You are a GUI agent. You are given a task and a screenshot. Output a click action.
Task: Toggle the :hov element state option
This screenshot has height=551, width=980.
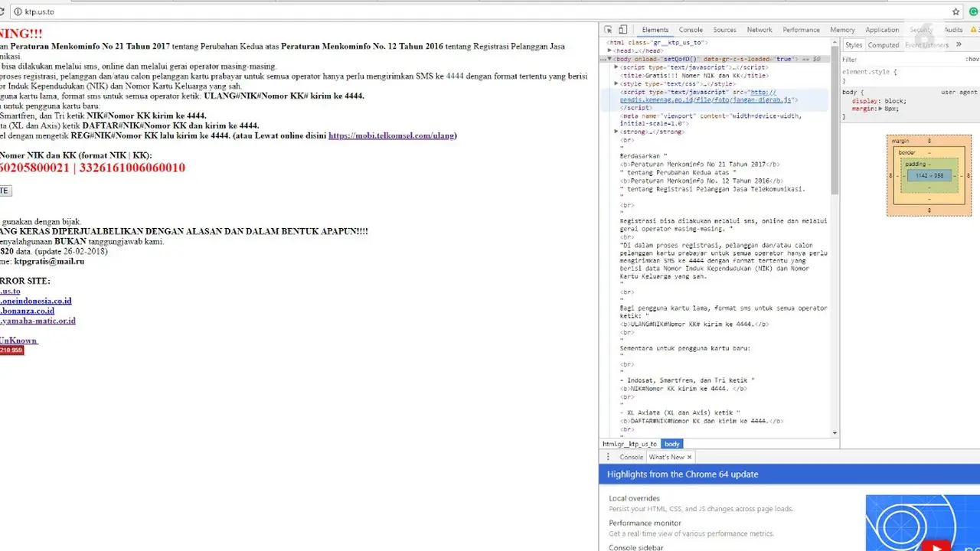pyautogui.click(x=972, y=59)
